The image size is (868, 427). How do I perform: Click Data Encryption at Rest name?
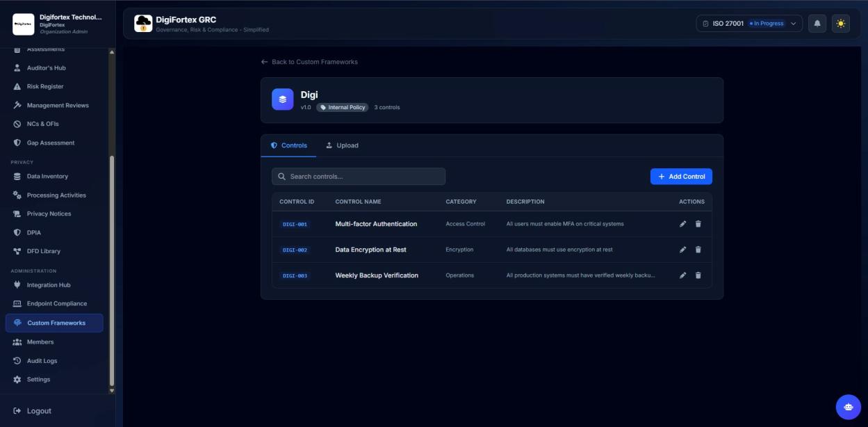point(370,250)
